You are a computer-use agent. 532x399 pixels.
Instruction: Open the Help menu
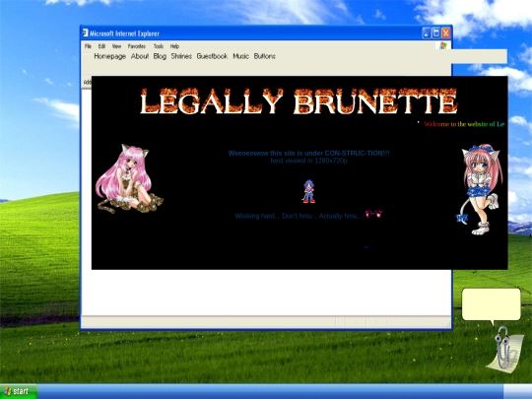coord(174,46)
